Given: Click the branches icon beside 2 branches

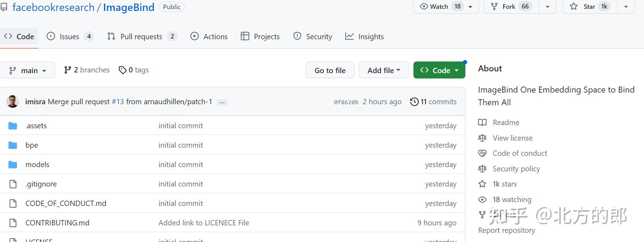Looking at the screenshot, I should (x=67, y=70).
